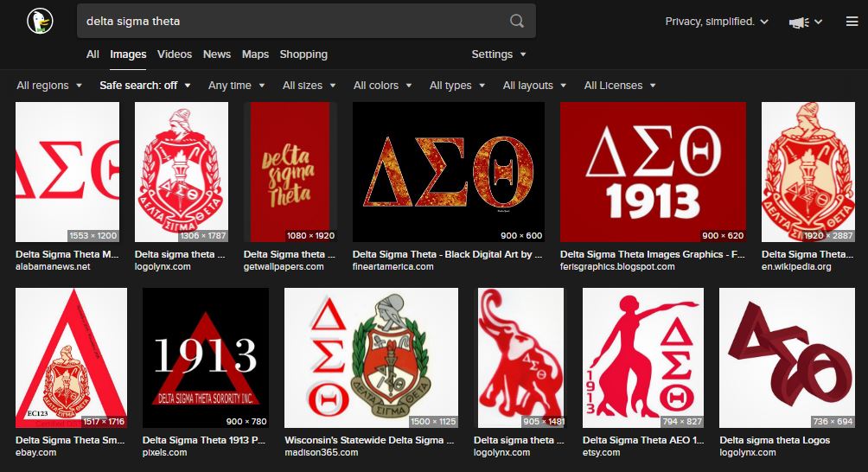Click the title beginning Delta Sigma Theta M...
The image size is (868, 472).
(x=67, y=254)
